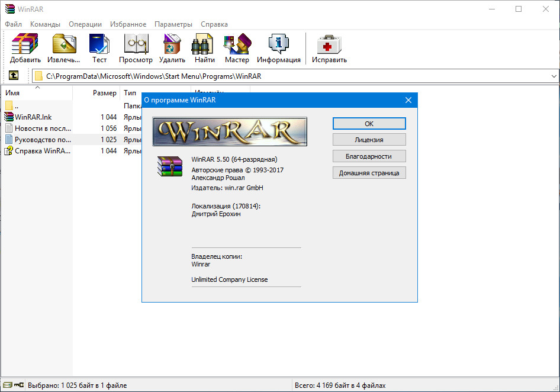Open the Параметры menu
560x392 pixels.
pos(173,24)
